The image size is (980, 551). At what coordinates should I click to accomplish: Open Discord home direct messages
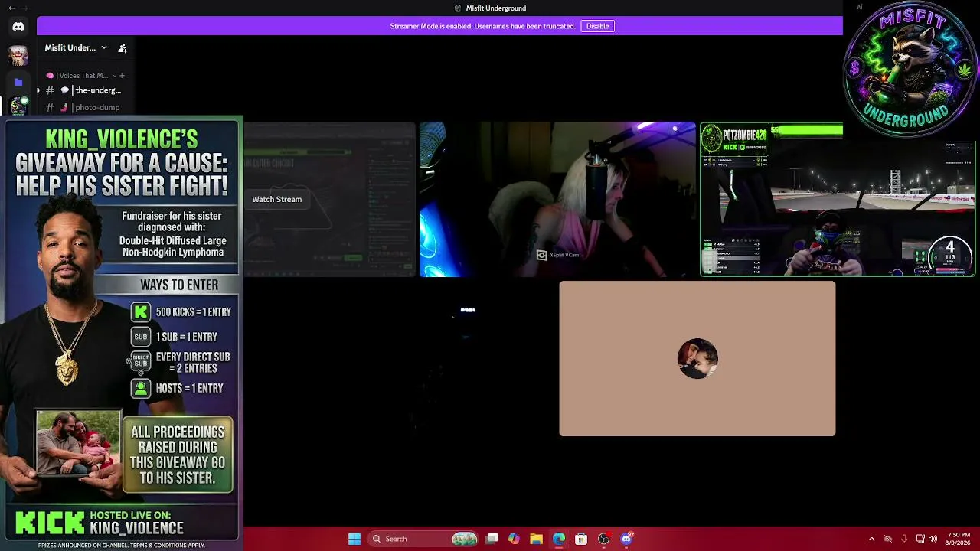point(18,27)
